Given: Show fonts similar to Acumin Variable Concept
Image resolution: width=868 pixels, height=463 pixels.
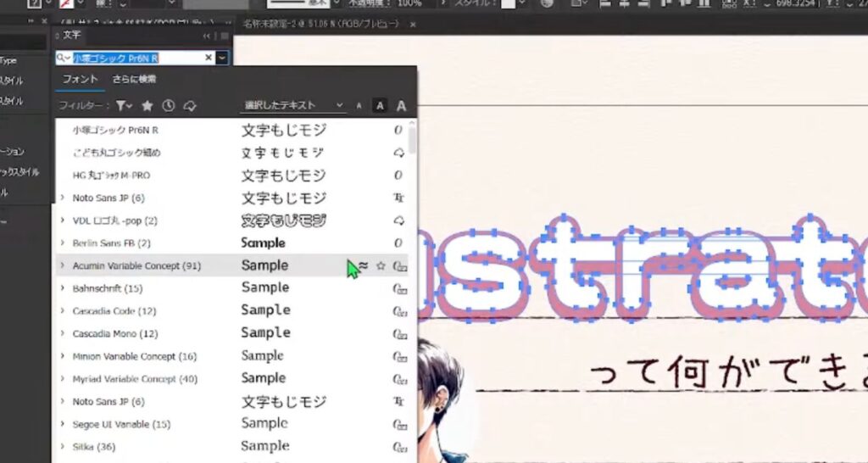Looking at the screenshot, I should pyautogui.click(x=363, y=265).
